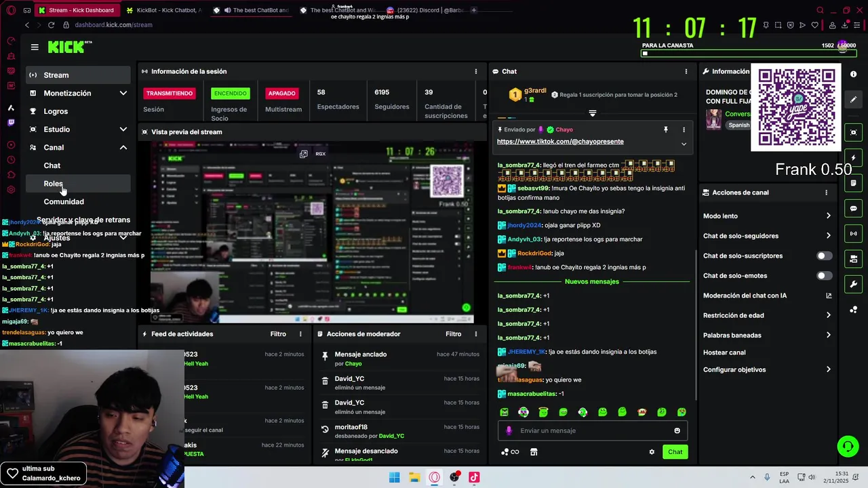Click the stream preview video
Screen dimensions: 868x488
tap(312, 232)
